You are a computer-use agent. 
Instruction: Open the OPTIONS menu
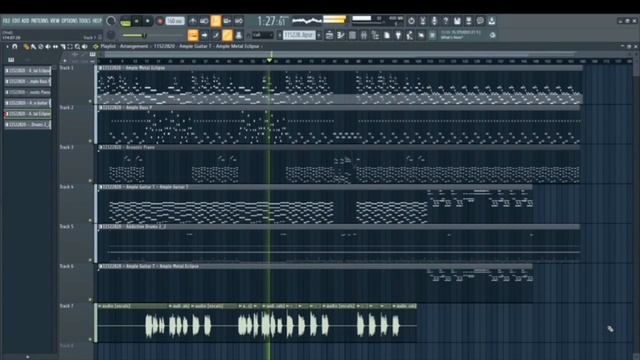69,21
